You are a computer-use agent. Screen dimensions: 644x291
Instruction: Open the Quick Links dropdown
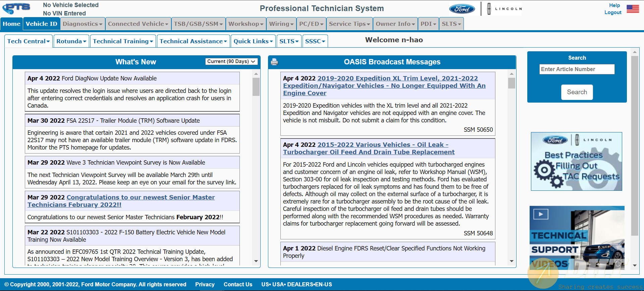(x=253, y=41)
